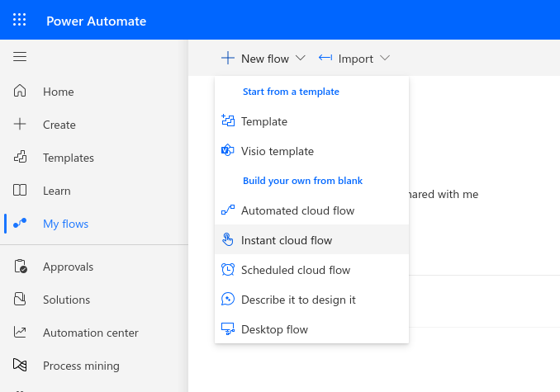Collapse the New flow dropdown chevron
Image resolution: width=560 pixels, height=392 pixels.
tap(301, 58)
